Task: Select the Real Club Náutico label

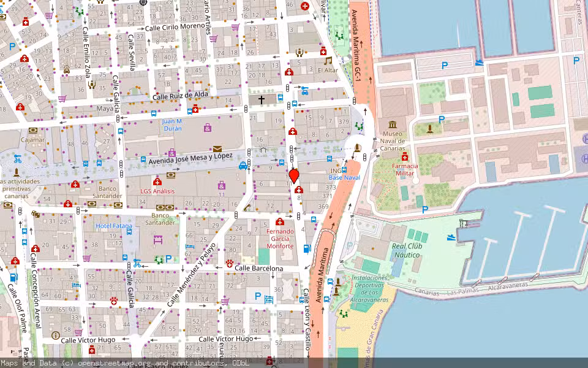Action: (x=407, y=250)
